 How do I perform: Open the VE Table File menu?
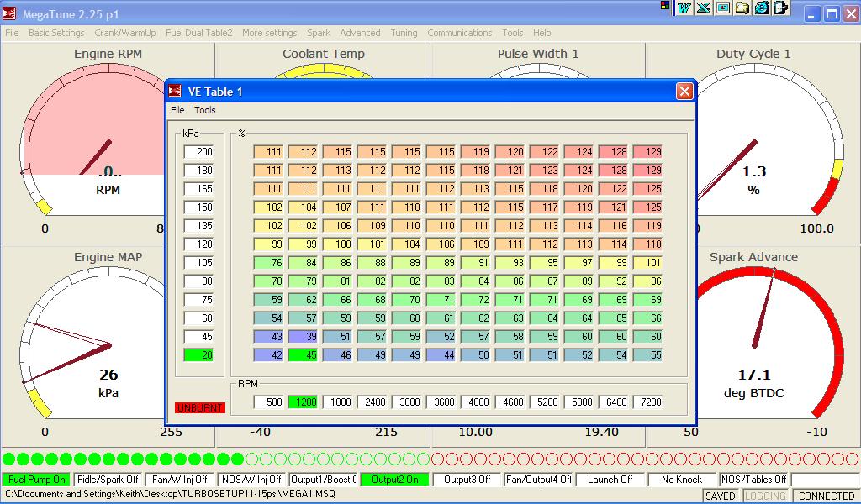177,110
